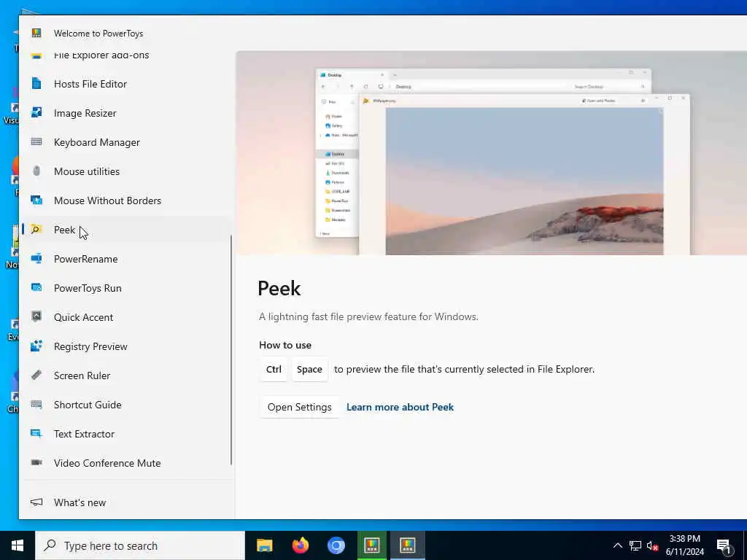Launch Firefox from the taskbar
The width and height of the screenshot is (747, 560).
pos(300,545)
